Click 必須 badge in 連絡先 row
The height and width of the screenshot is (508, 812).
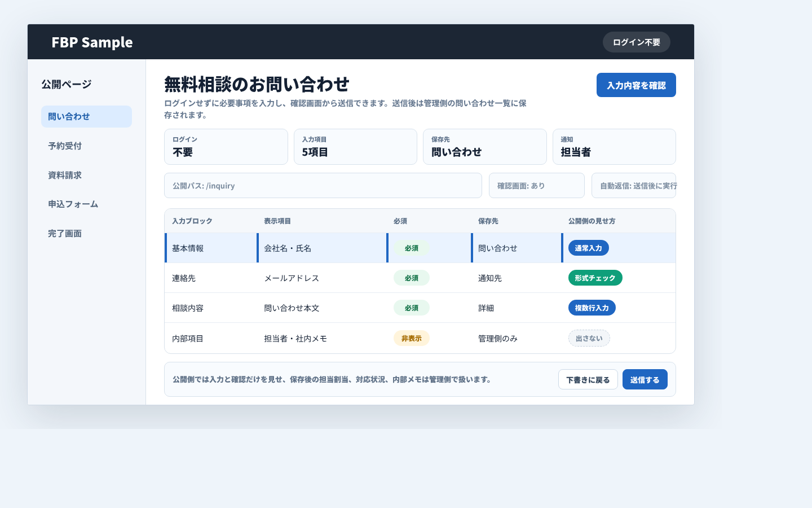411,278
